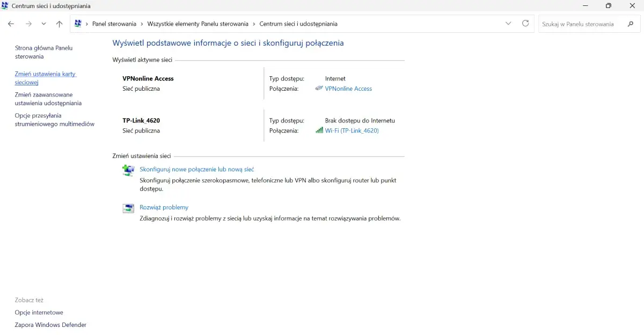Screen dimensions: 644x335
Task: Click the Control Panel icon in address bar
Action: pyautogui.click(x=78, y=24)
